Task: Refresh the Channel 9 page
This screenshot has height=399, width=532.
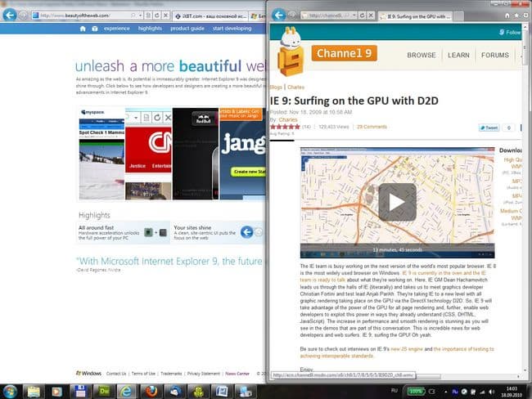Action: 362,16
